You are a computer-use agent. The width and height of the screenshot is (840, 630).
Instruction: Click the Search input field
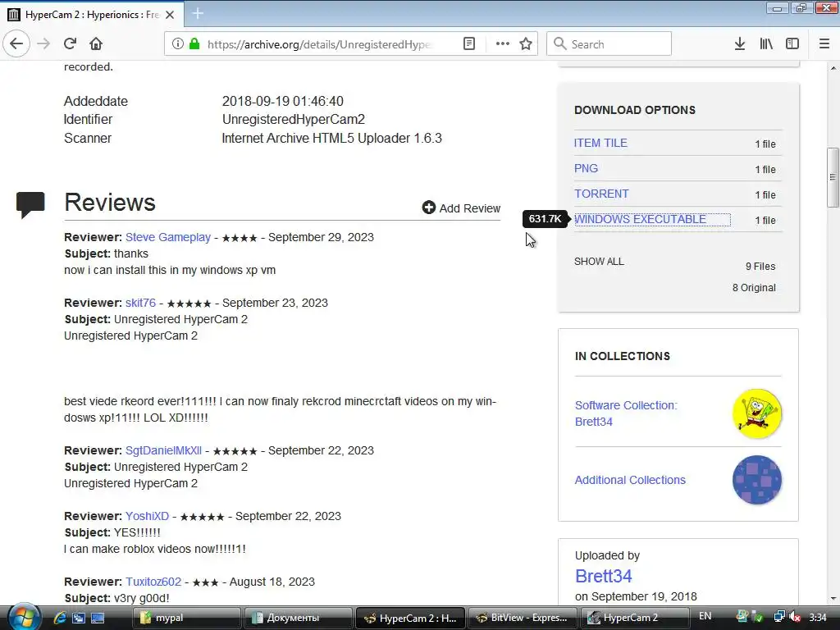click(609, 43)
